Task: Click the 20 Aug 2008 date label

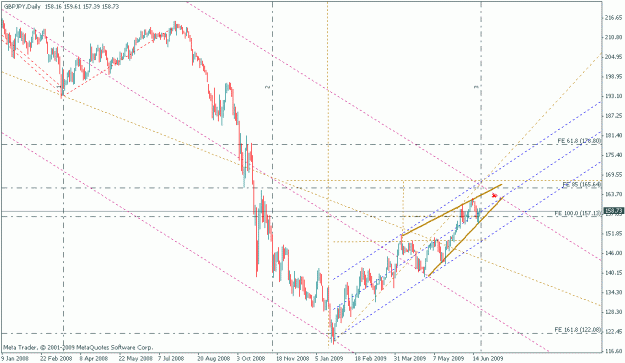Action: tap(214, 358)
